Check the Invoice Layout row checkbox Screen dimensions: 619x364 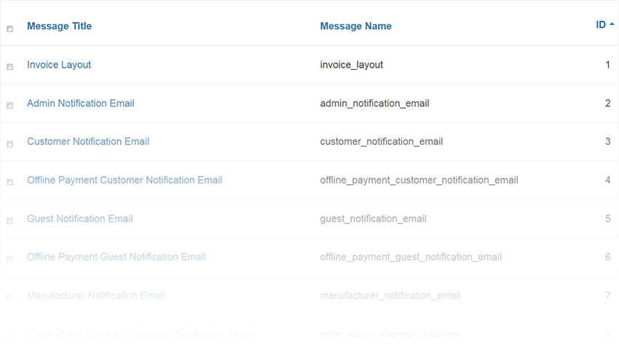pyautogui.click(x=10, y=67)
